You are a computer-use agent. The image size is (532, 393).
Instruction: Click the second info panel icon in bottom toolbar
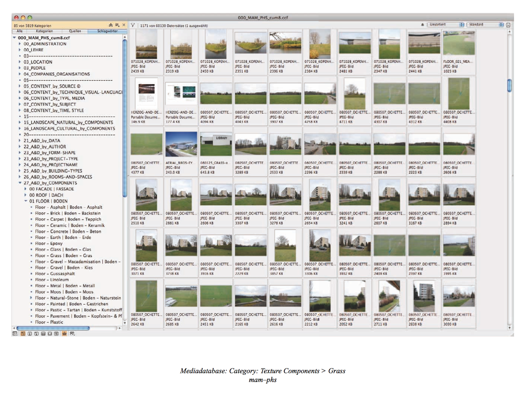(36, 334)
